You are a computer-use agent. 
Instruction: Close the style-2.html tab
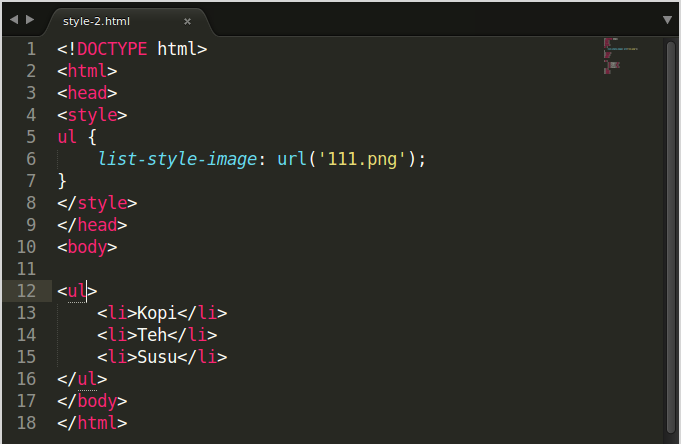coord(187,21)
